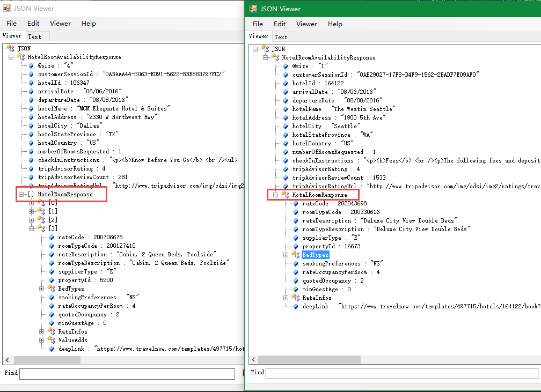Image resolution: width=541 pixels, height=392 pixels.
Task: Select Viewer tab in right window
Action: coord(258,36)
